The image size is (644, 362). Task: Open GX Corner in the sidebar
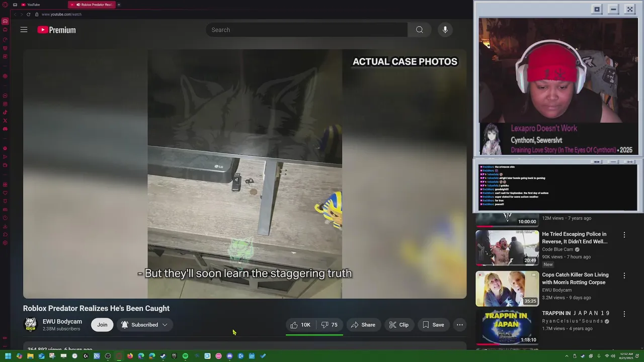(x=5, y=21)
